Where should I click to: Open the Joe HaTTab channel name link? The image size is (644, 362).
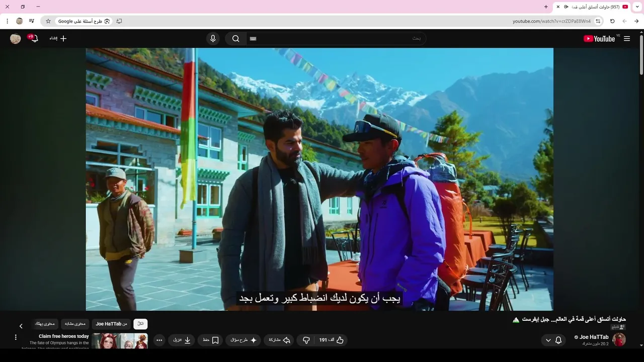pyautogui.click(x=594, y=337)
